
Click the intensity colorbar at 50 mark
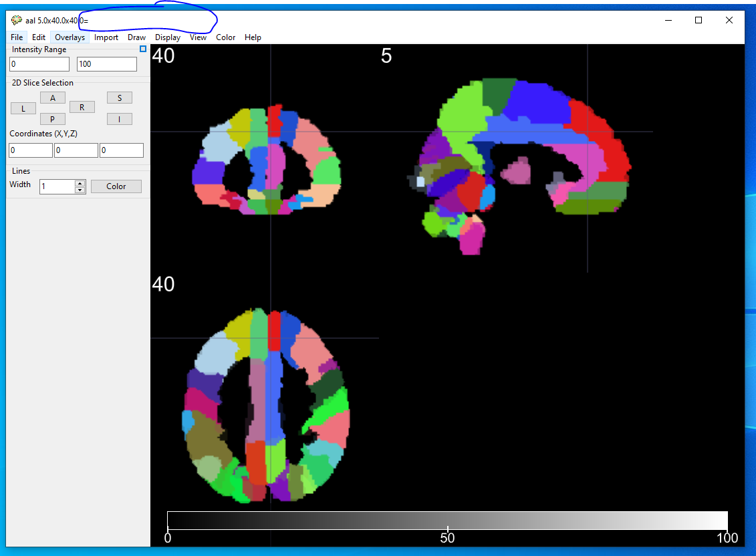click(447, 521)
